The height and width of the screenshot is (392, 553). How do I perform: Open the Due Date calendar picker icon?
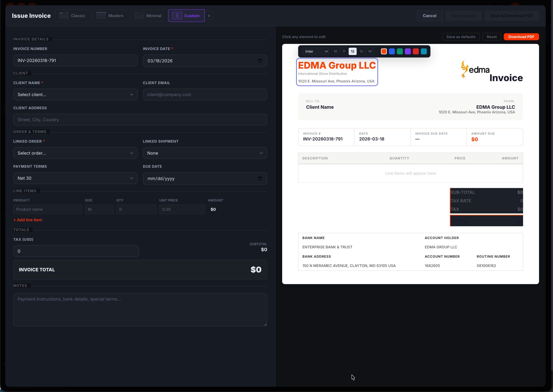click(x=260, y=179)
